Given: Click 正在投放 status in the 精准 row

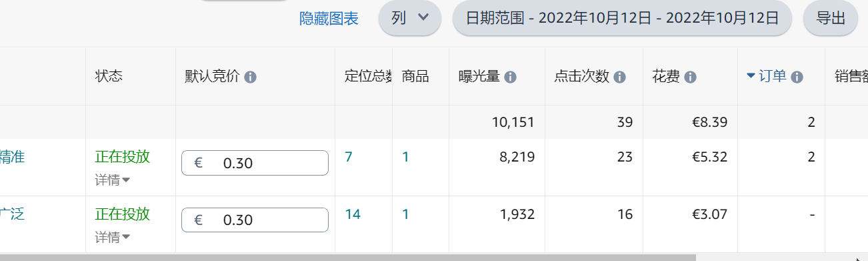Looking at the screenshot, I should (123, 156).
